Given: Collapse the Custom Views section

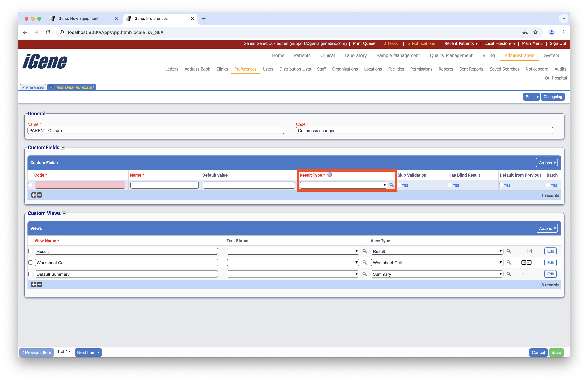Looking at the screenshot, I should [x=64, y=213].
